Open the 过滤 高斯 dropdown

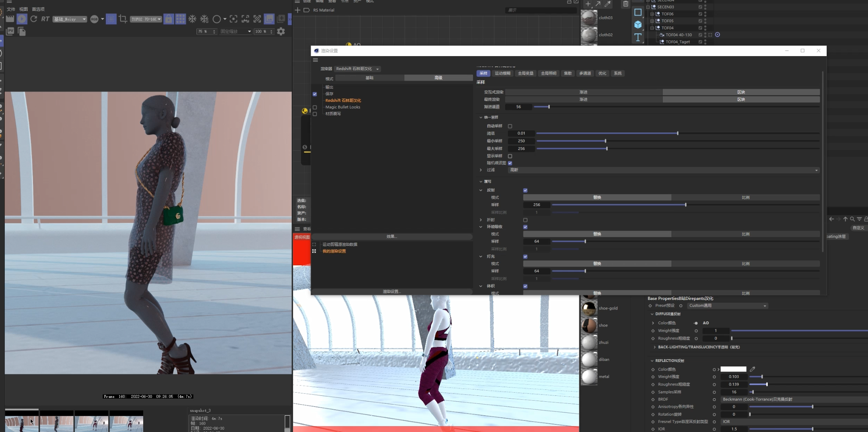pyautogui.click(x=663, y=170)
